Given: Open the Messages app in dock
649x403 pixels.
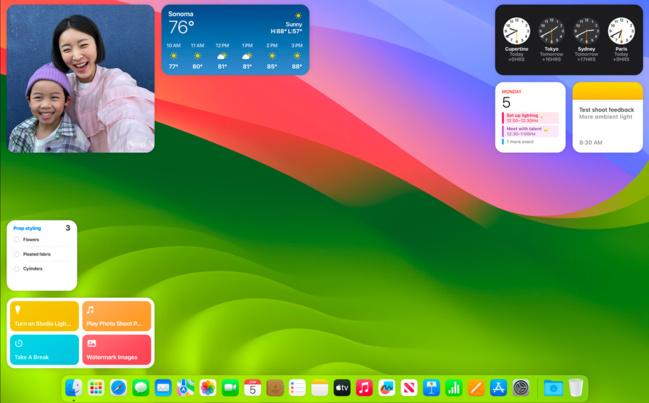Looking at the screenshot, I should point(141,388).
